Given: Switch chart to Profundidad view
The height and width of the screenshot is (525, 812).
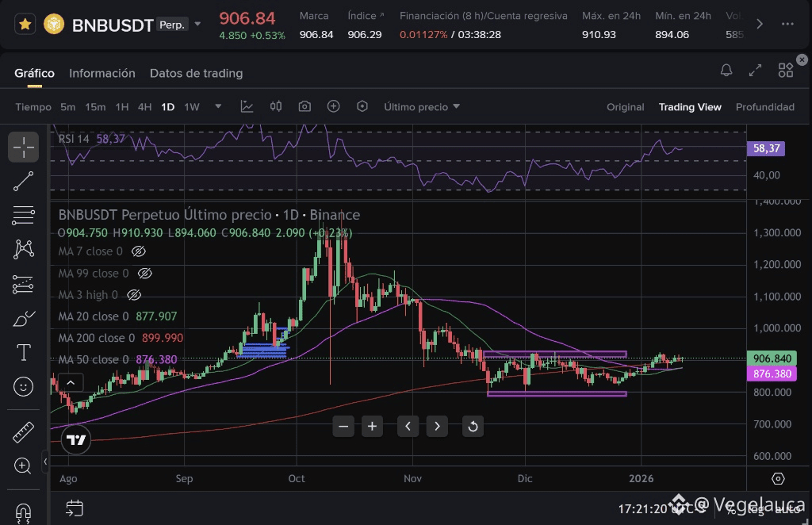Looking at the screenshot, I should point(764,107).
